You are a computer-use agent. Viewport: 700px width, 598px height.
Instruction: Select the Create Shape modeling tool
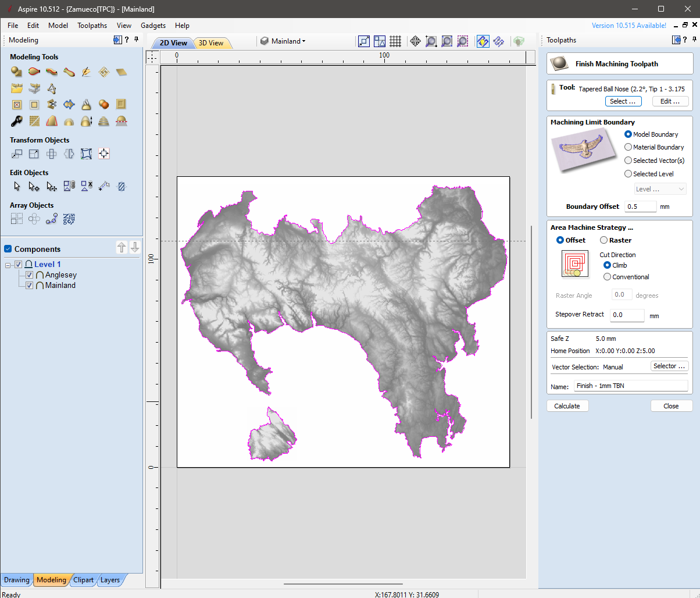[15, 72]
